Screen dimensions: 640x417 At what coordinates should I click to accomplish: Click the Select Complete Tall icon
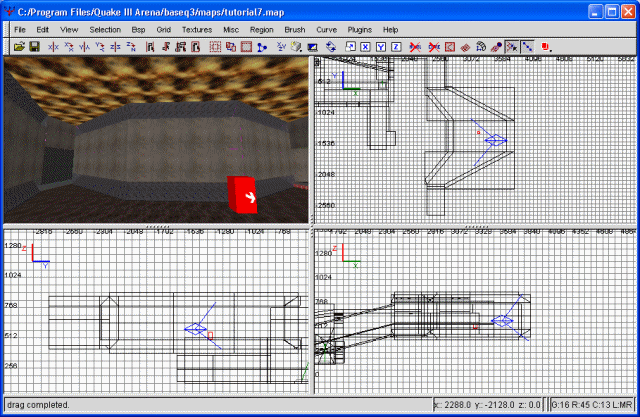(150, 47)
